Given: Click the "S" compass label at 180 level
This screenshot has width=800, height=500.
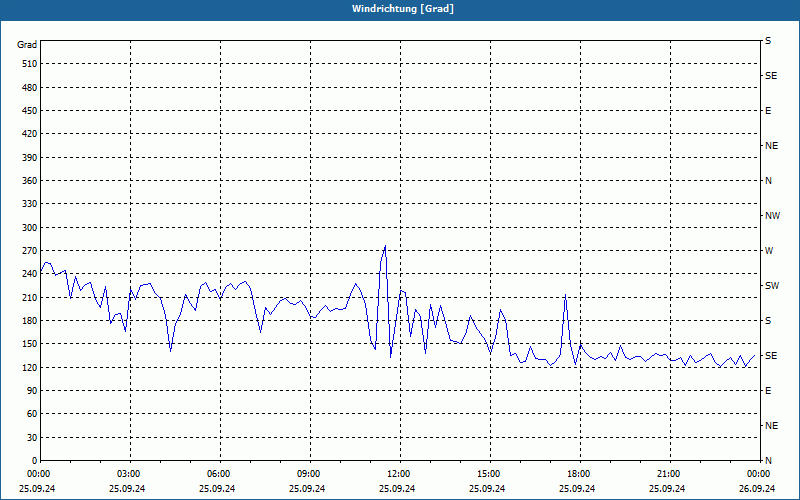Looking at the screenshot, I should 768,321.
